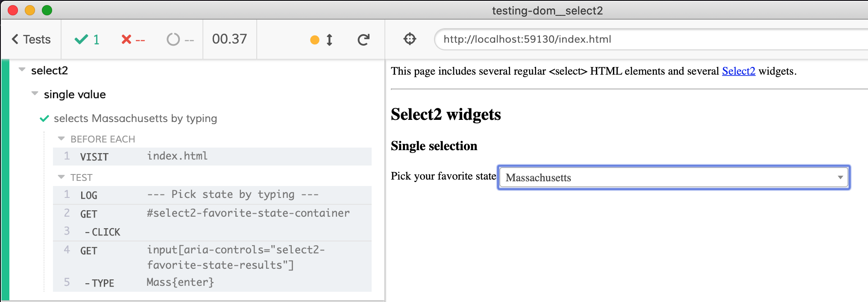Click the selects Massachusetts by typing test

tap(135, 119)
